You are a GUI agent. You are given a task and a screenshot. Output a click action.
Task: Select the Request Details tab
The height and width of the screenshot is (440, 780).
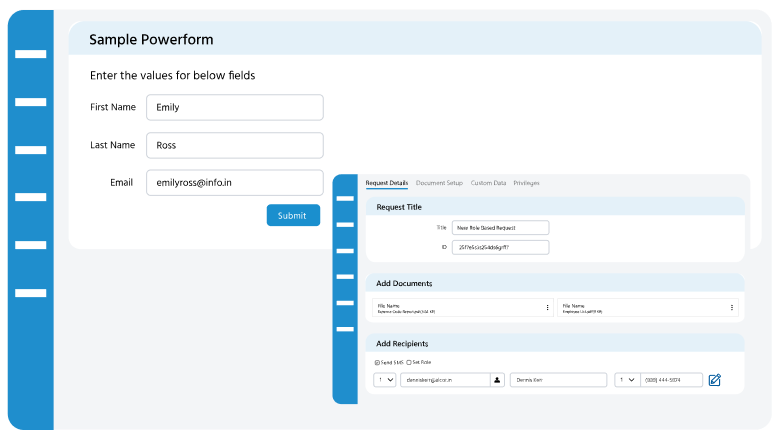point(387,183)
